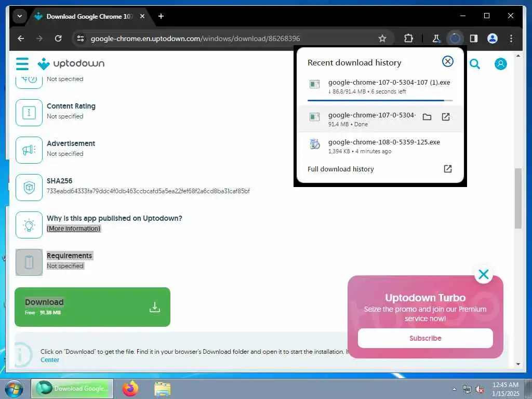Open Chrome Labs flask icon
This screenshot has width=532, height=399.
[x=436, y=38]
